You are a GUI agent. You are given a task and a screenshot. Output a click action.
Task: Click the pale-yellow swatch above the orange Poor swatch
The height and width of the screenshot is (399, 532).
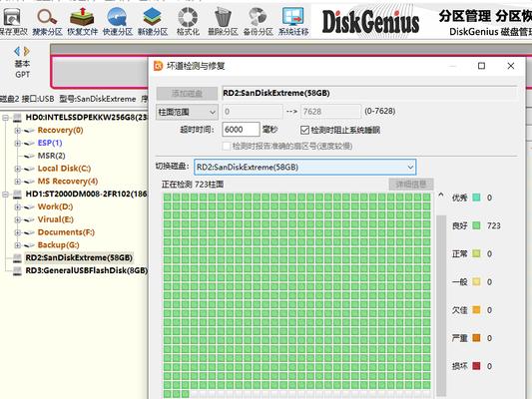(x=476, y=281)
